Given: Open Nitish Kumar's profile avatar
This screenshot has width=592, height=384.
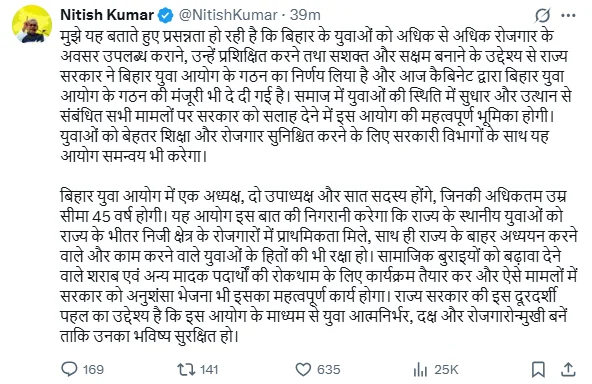Looking at the screenshot, I should [32, 24].
